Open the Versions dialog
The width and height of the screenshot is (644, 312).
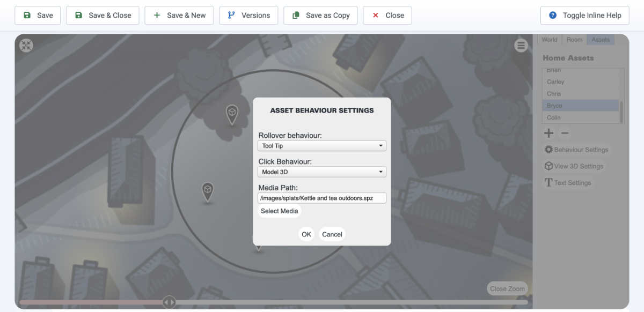pos(248,16)
